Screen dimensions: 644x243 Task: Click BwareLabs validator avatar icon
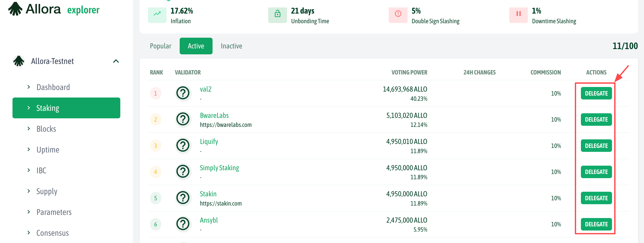(x=183, y=119)
